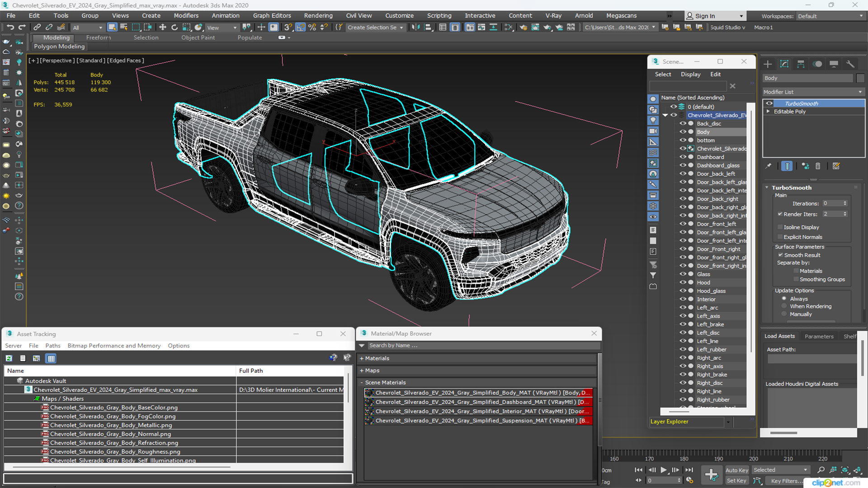Enable the Explicit Normals checkbox
This screenshot has height=488, width=868.
(780, 237)
